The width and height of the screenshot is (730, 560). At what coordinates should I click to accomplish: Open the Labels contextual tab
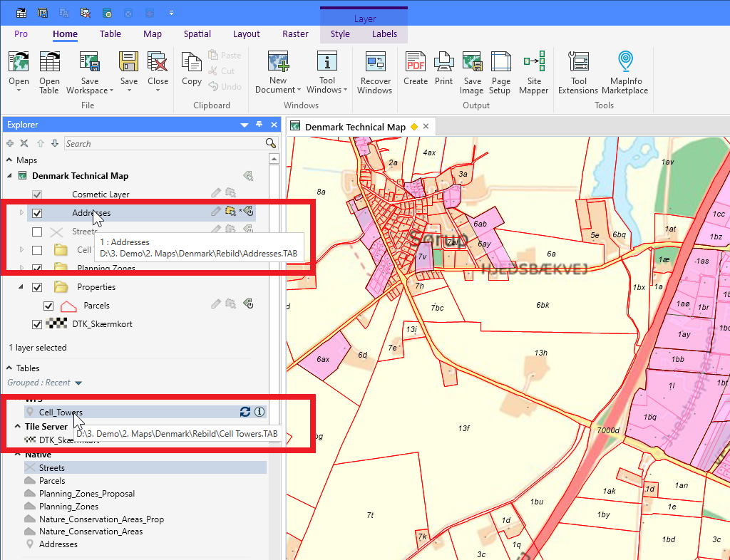click(384, 33)
